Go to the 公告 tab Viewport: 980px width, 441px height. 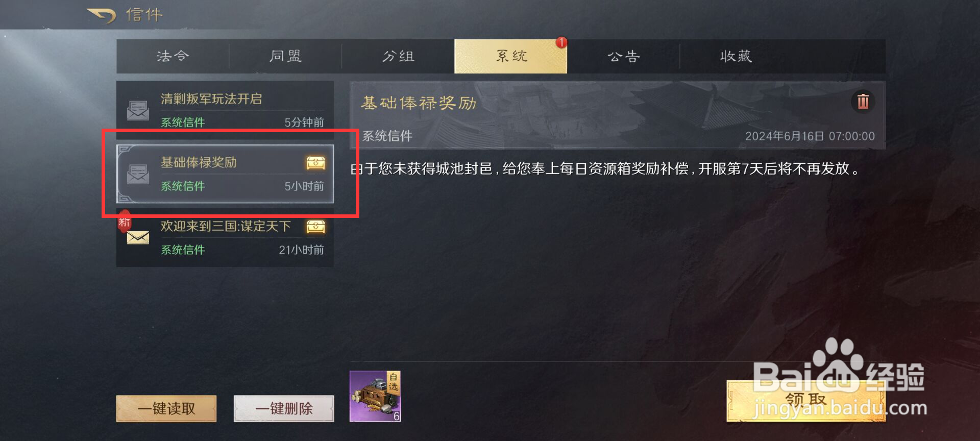coord(623,56)
